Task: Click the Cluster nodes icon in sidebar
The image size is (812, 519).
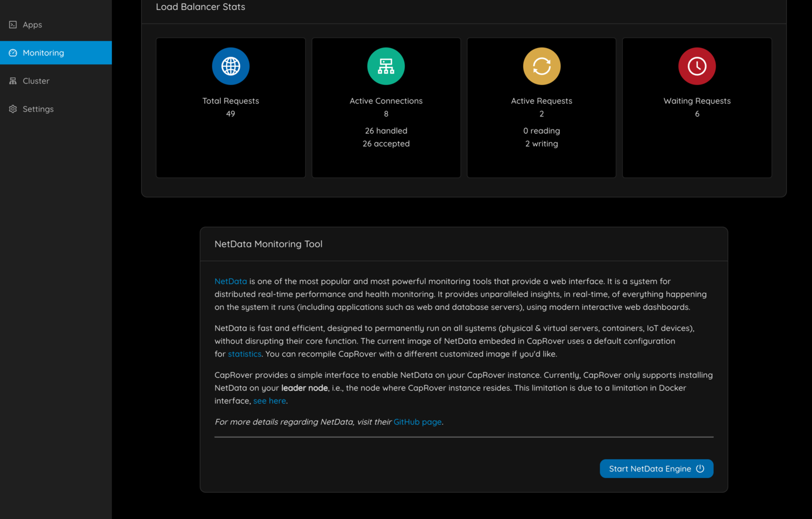Action: coord(13,81)
